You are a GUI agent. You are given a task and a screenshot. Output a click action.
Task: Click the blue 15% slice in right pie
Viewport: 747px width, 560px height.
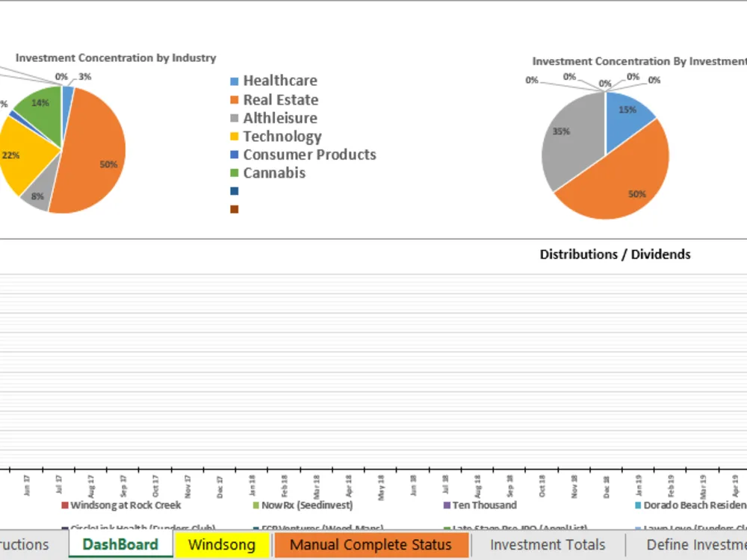click(x=624, y=122)
